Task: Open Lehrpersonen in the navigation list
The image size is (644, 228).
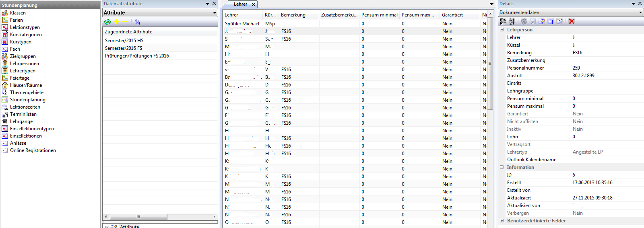Action: click(24, 64)
